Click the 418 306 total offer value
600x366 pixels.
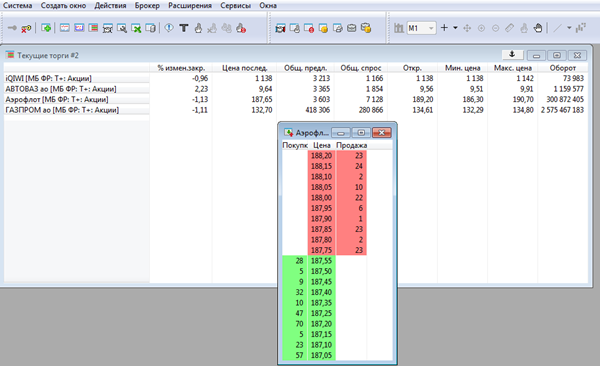(317, 110)
